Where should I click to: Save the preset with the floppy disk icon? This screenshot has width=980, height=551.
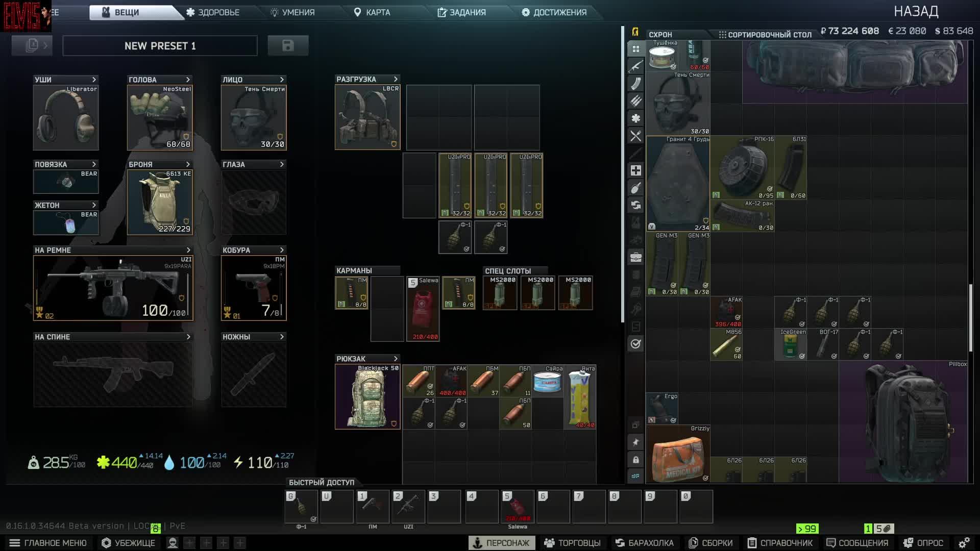[288, 45]
